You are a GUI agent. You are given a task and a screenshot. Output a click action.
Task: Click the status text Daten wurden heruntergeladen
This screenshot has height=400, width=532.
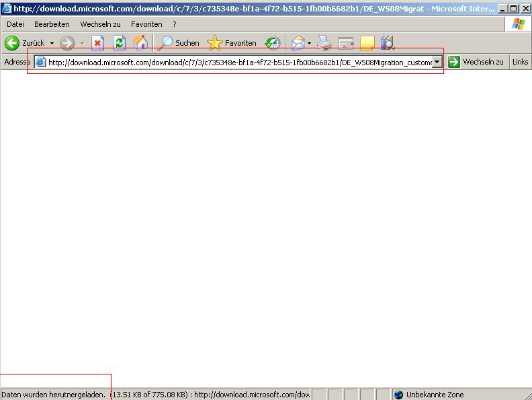click(54, 395)
